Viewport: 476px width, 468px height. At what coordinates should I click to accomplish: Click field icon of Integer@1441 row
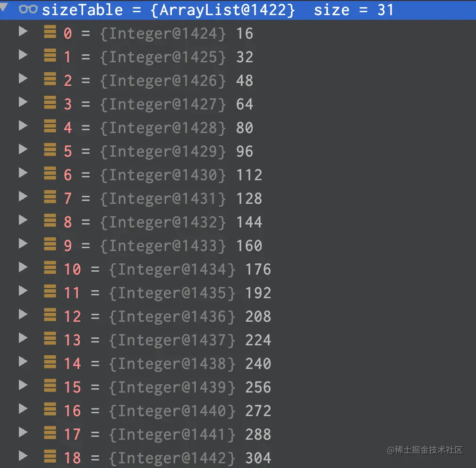click(50, 433)
